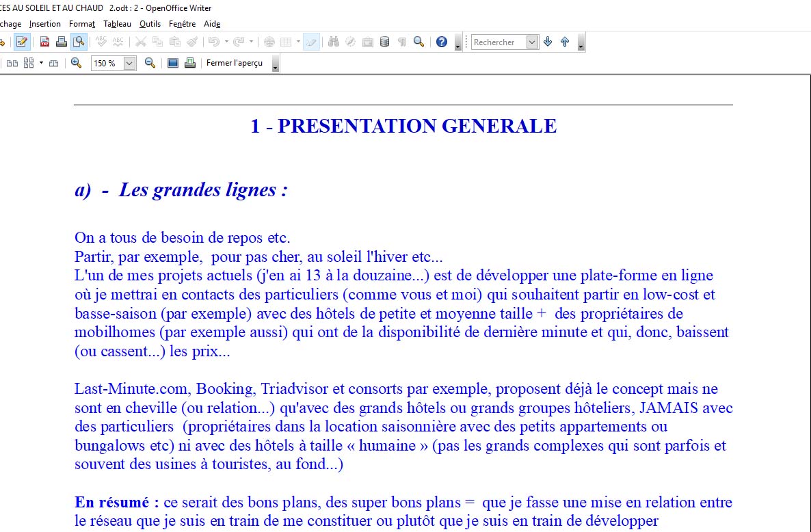Select the Format Paintbrush tool
811x532 pixels.
pyautogui.click(x=192, y=42)
